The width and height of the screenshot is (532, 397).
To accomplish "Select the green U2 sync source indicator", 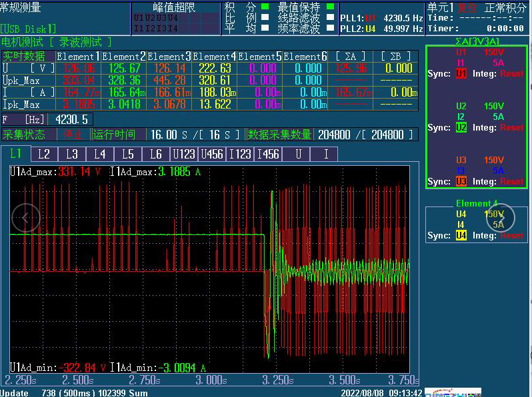I will [461, 127].
